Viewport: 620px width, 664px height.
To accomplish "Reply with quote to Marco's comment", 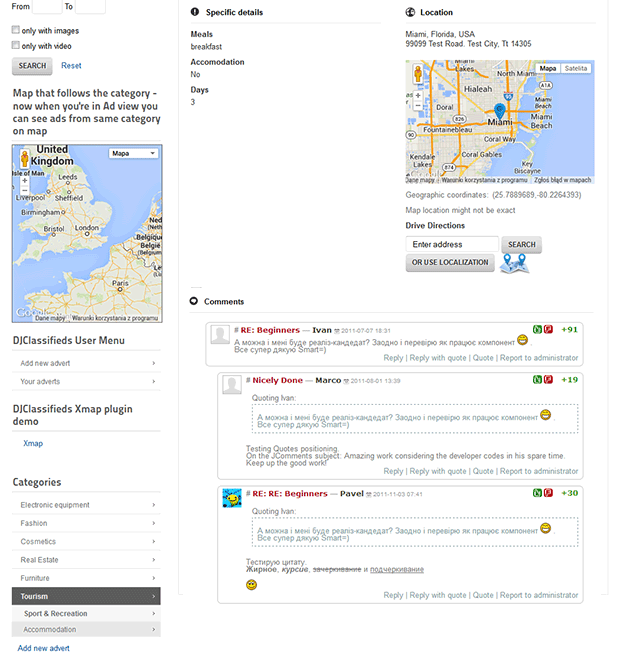I will point(437,471).
